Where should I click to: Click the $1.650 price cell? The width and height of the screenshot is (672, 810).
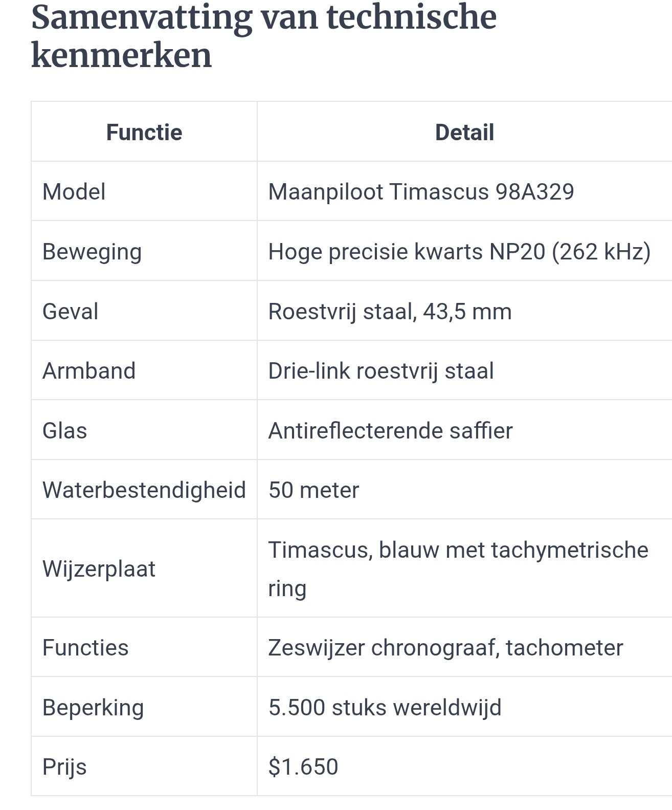pyautogui.click(x=464, y=767)
